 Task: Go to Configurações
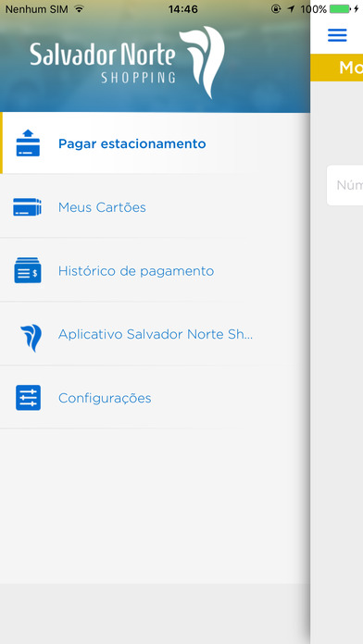click(x=155, y=398)
